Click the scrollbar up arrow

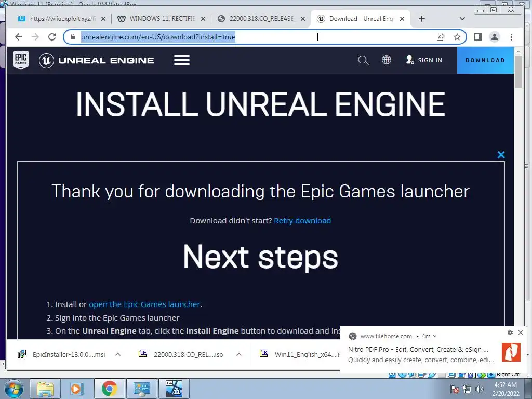pyautogui.click(x=518, y=51)
